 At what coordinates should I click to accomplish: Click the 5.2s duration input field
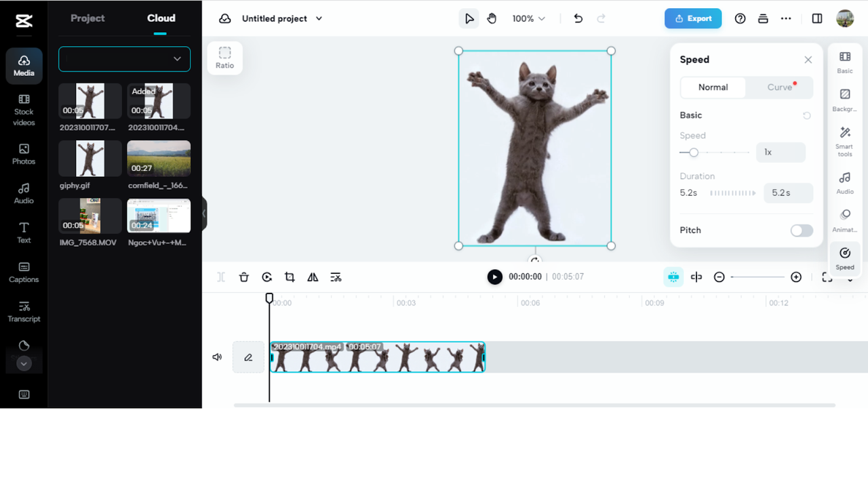[788, 192]
